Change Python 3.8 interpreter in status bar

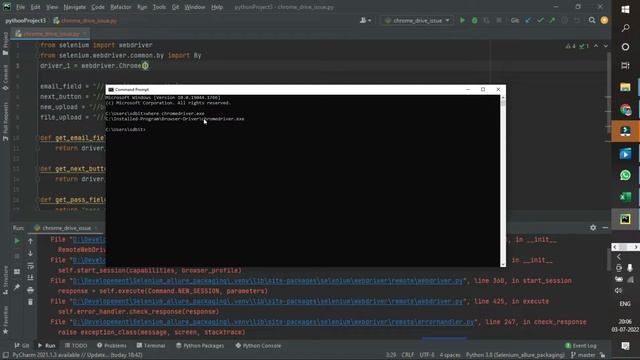(515, 355)
